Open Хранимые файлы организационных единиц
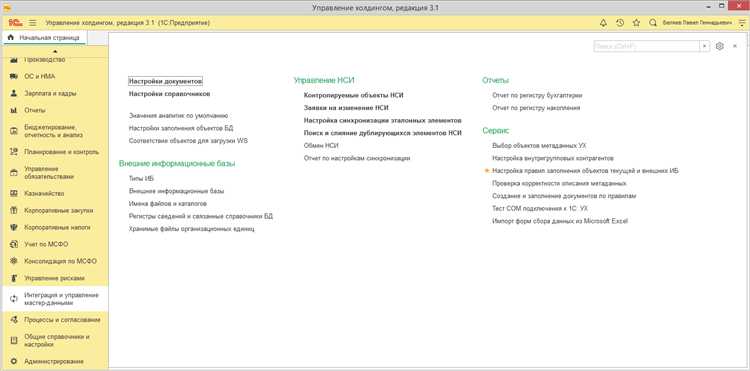 coord(191,229)
